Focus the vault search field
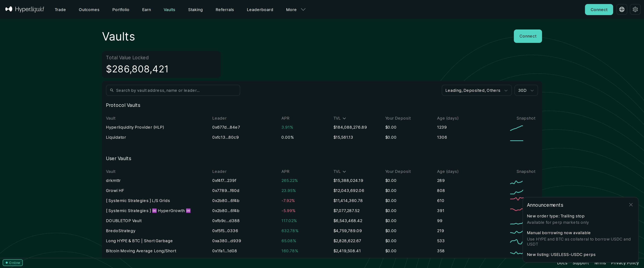Screen dimensions: 644x268 pos(173,90)
